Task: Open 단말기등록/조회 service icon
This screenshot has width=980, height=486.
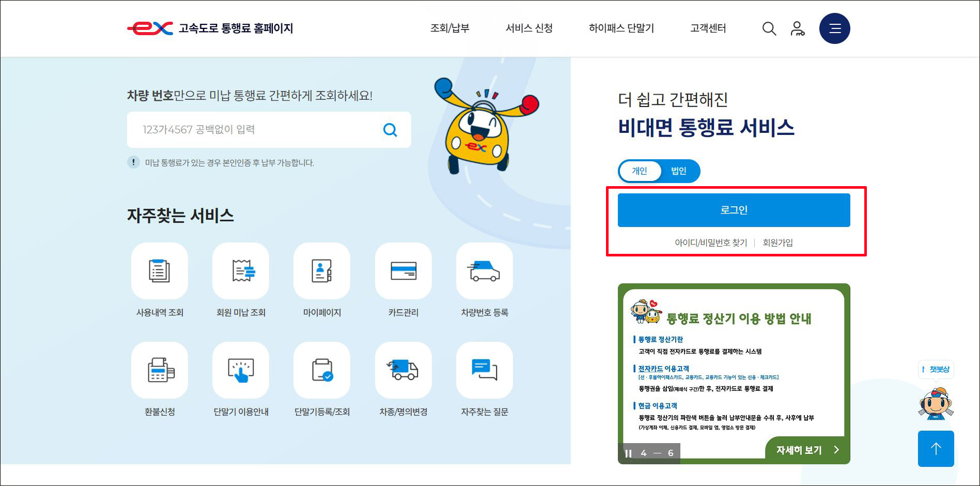Action: pos(322,370)
